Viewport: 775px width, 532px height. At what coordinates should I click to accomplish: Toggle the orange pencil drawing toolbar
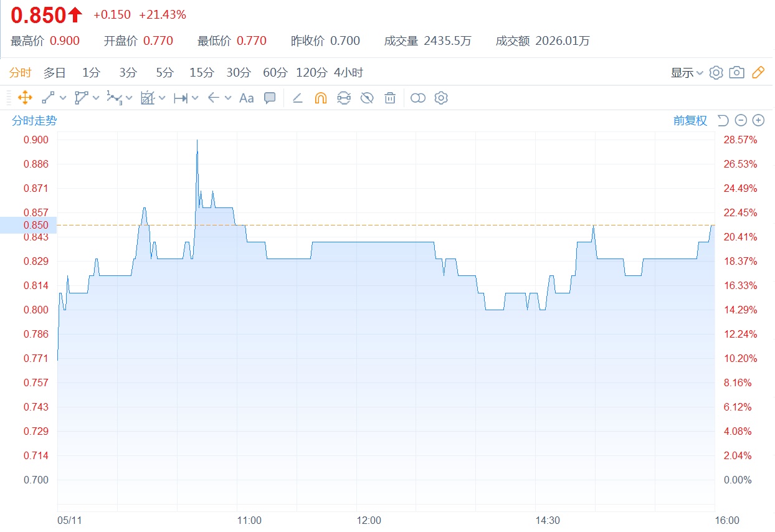pos(758,73)
